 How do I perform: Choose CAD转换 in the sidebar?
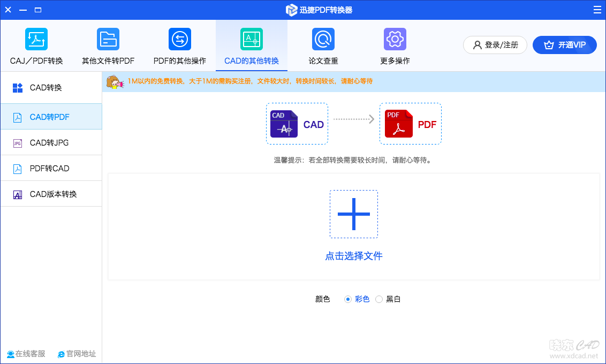pyautogui.click(x=51, y=88)
